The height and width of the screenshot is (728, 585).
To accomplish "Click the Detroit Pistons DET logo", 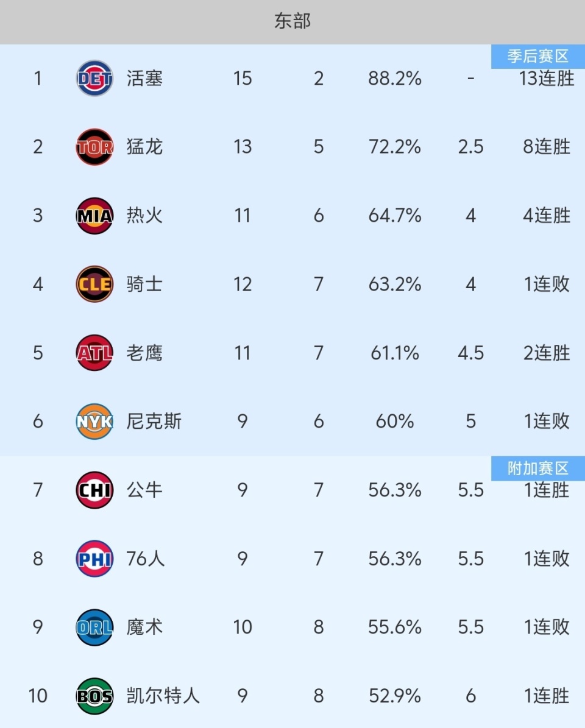I will 94,78.
